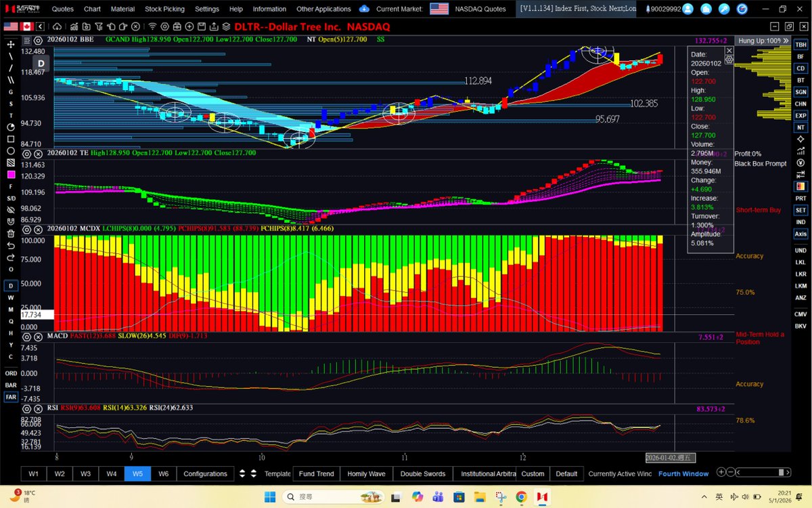Click the Default template button
The image size is (812, 508).
(566, 473)
